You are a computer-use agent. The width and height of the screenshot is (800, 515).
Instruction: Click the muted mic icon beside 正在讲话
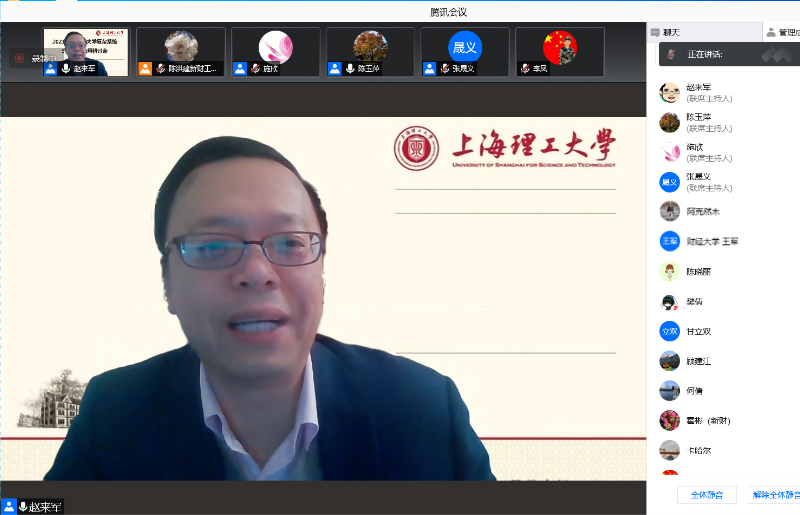click(673, 53)
